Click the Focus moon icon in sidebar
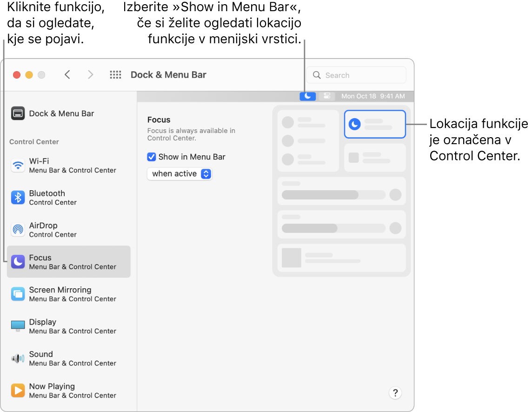The image size is (532, 412). [18, 262]
